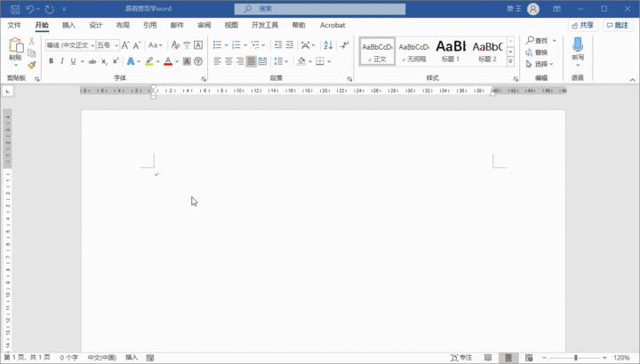Align text right
640x364 pixels.
[240, 61]
